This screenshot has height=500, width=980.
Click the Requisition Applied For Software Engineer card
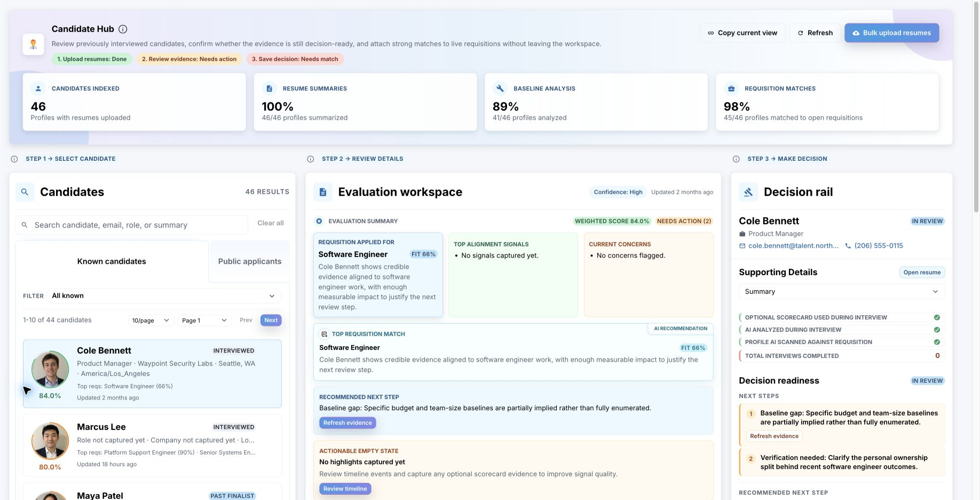[378, 275]
